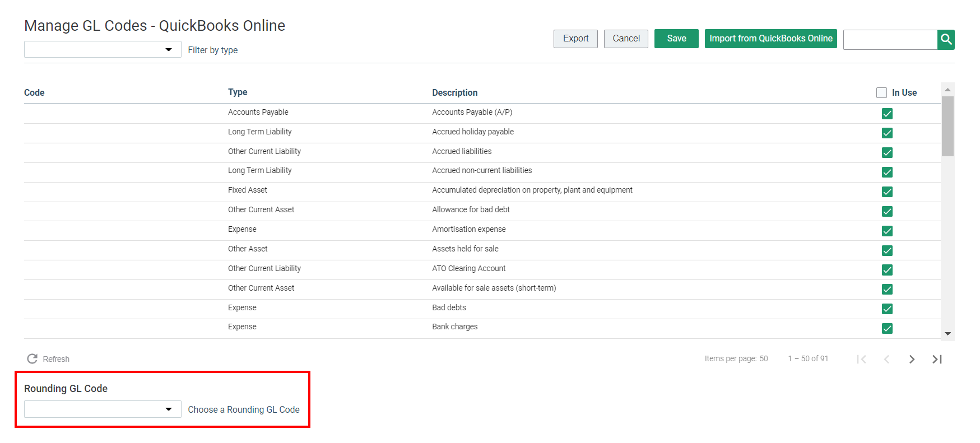
Task: Click into the search text field
Action: pyautogui.click(x=890, y=40)
